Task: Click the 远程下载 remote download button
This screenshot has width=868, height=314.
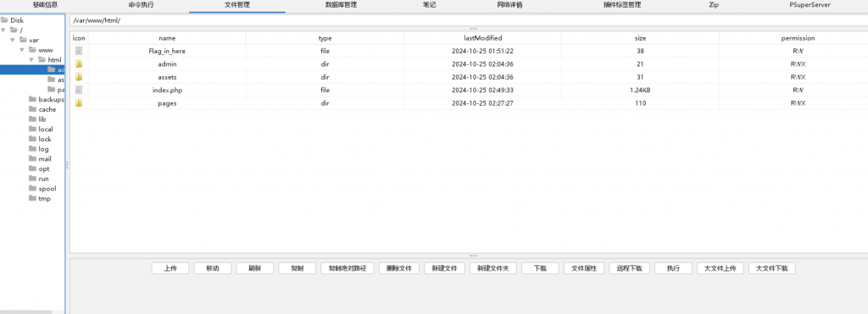Action: pos(630,268)
